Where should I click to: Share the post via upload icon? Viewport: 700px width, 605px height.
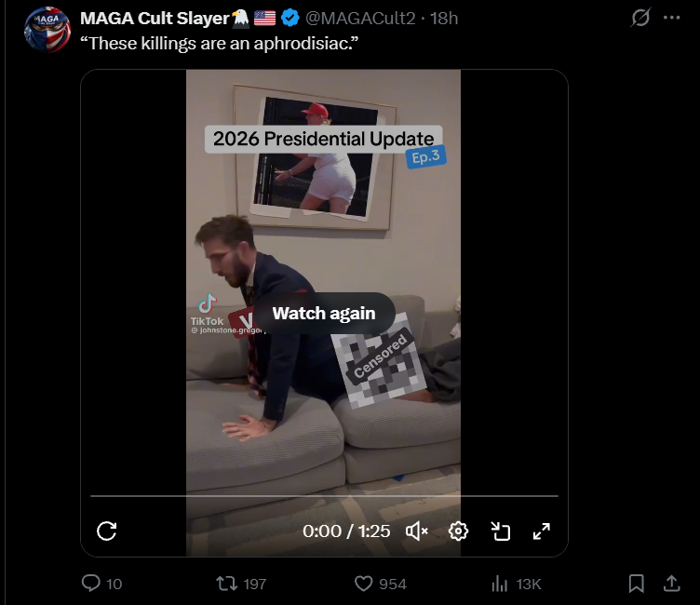(x=672, y=583)
